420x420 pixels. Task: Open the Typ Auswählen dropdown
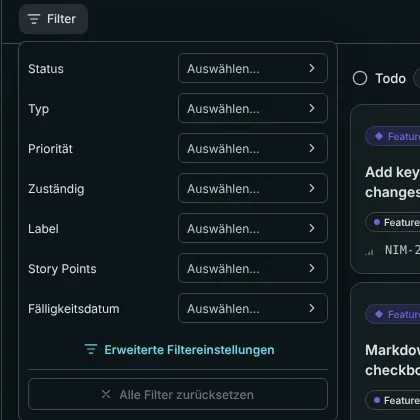(253, 108)
